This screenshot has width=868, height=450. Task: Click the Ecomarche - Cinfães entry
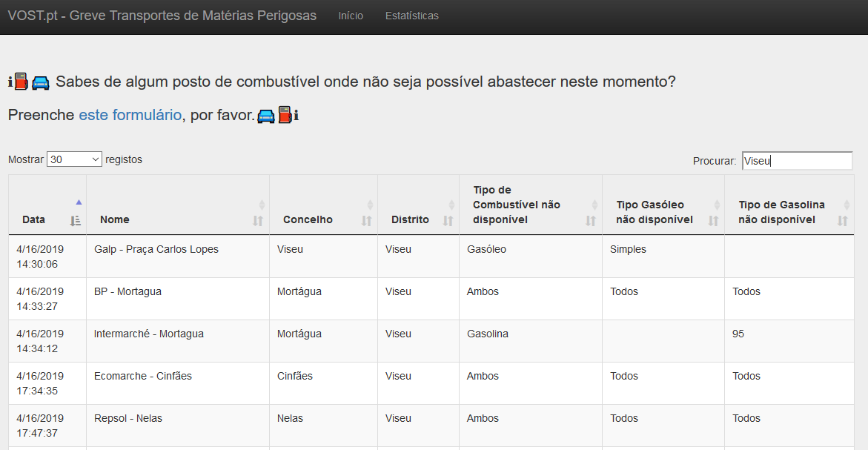(142, 377)
